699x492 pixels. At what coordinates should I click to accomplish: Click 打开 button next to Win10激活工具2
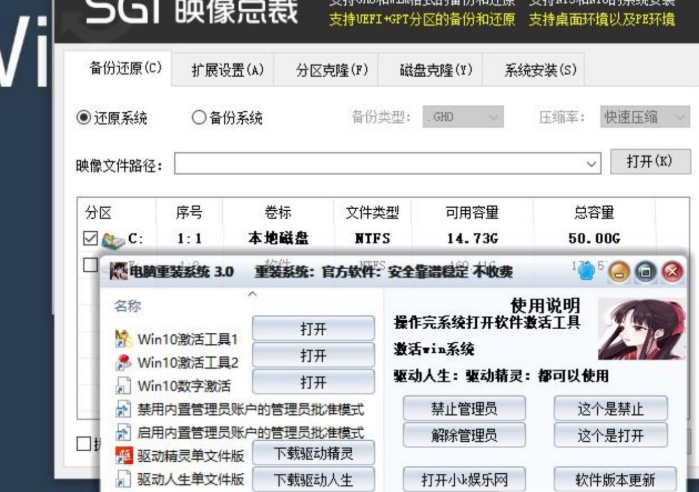[313, 356]
